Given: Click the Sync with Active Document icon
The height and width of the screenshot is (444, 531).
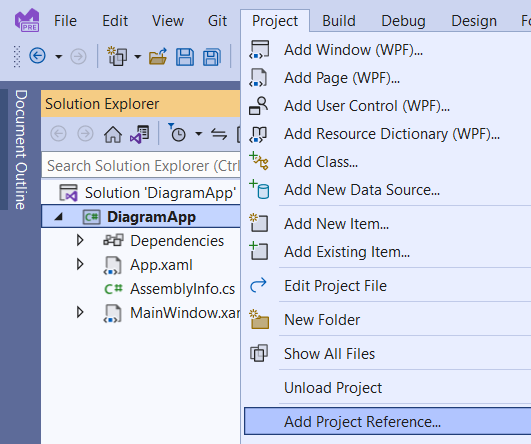Looking at the screenshot, I should tap(219, 134).
